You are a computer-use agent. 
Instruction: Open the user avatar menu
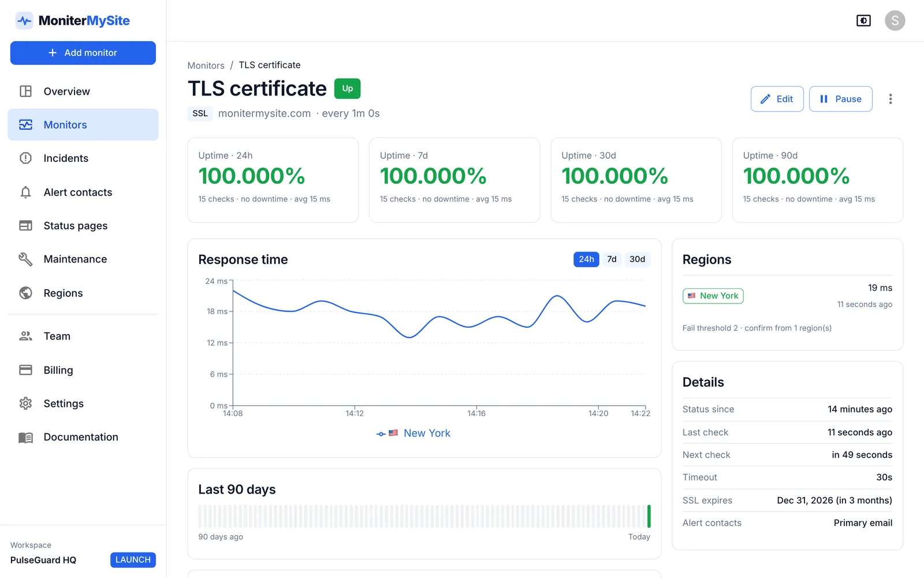(x=895, y=21)
